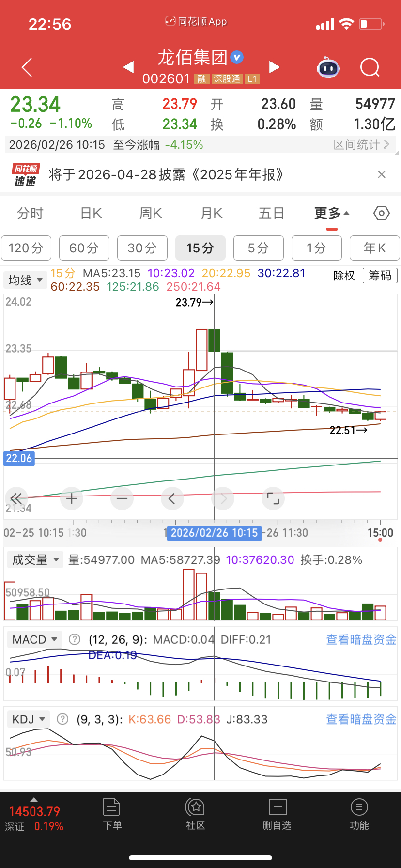Tap current price 23.34
The height and width of the screenshot is (868, 401).
point(35,105)
